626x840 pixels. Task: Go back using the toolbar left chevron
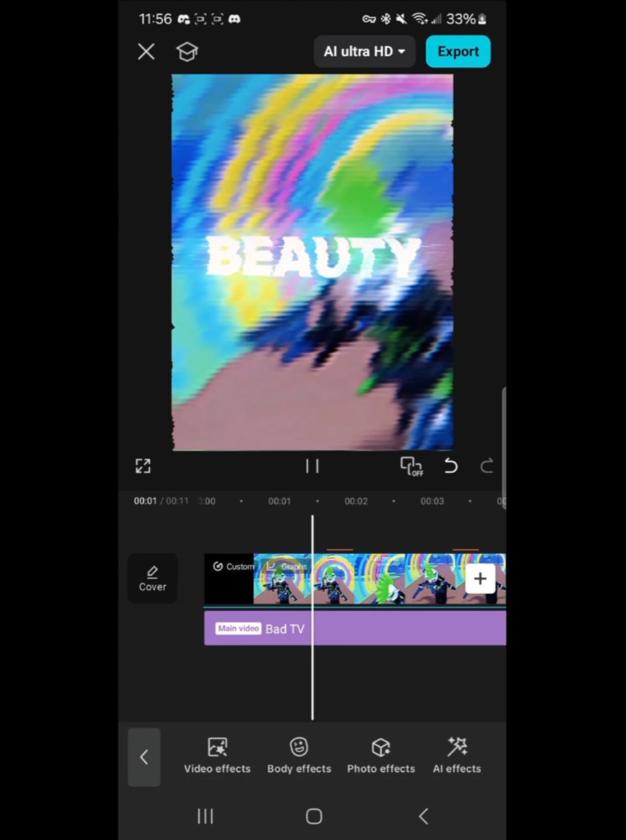tap(144, 757)
